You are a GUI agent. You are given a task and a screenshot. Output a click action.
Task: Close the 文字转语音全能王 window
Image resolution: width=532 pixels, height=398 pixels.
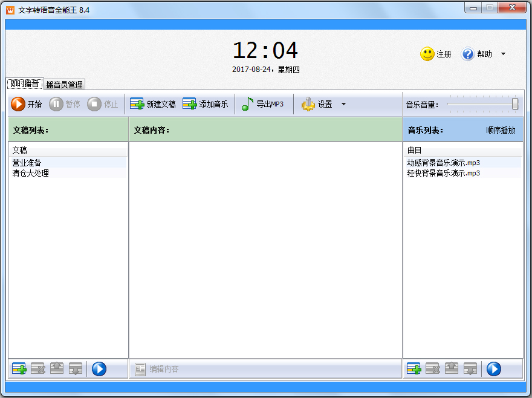click(512, 8)
